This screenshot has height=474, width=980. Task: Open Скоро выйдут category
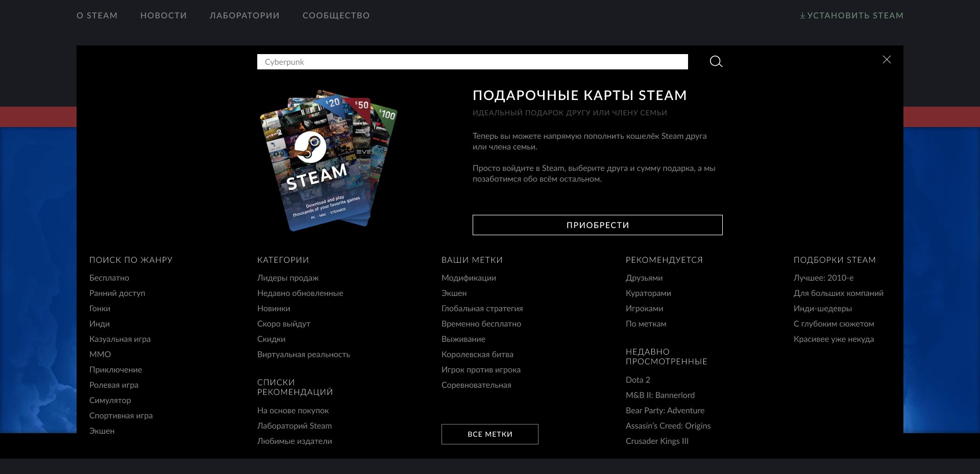[x=284, y=324]
